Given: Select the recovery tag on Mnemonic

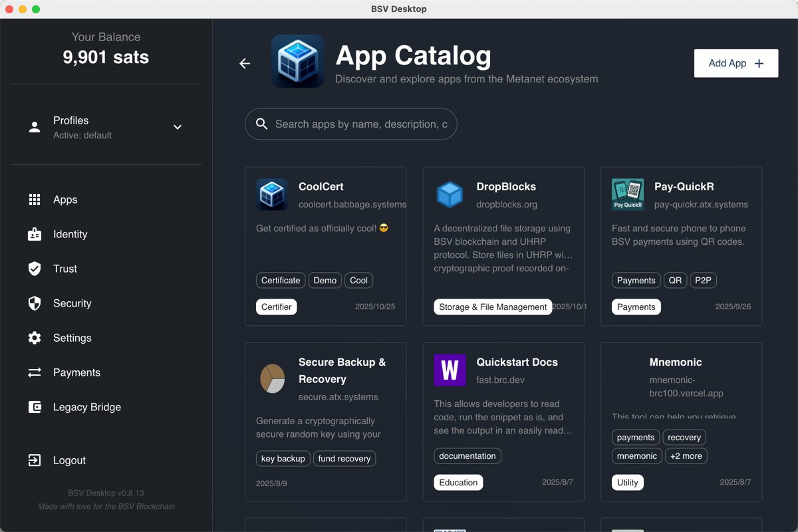Looking at the screenshot, I should [x=684, y=438].
